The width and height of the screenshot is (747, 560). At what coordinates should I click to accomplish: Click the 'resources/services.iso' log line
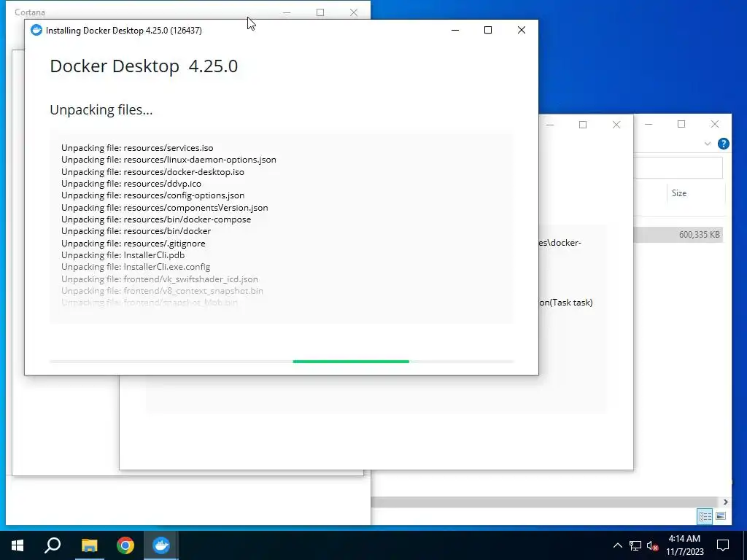tap(137, 147)
